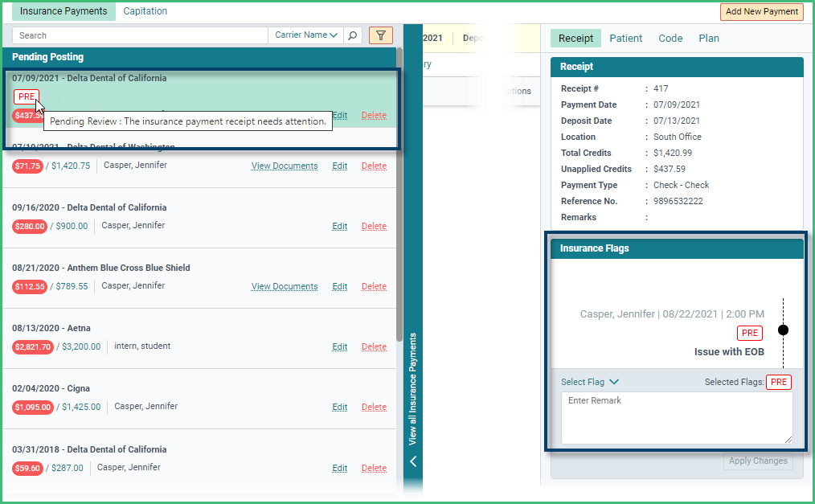Edit the 03/31/2018 Delta Dental payment
Image resolution: width=815 pixels, height=504 pixels.
tap(339, 468)
